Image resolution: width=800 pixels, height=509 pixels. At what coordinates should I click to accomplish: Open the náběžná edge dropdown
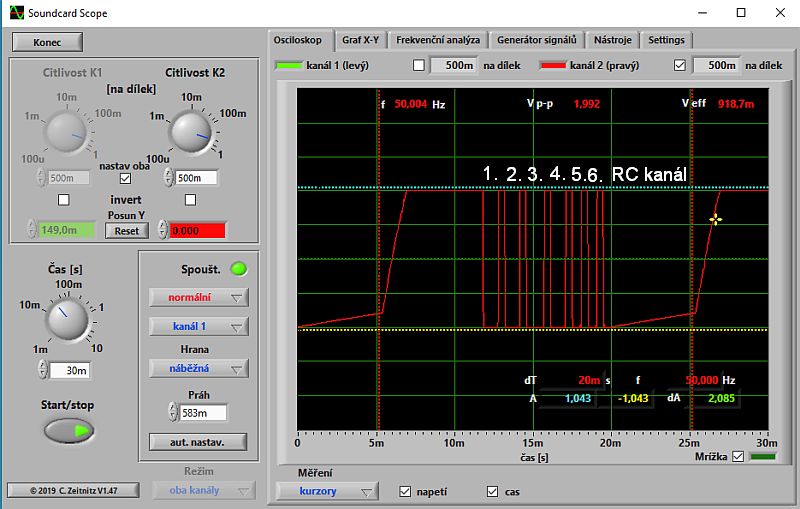pyautogui.click(x=198, y=369)
